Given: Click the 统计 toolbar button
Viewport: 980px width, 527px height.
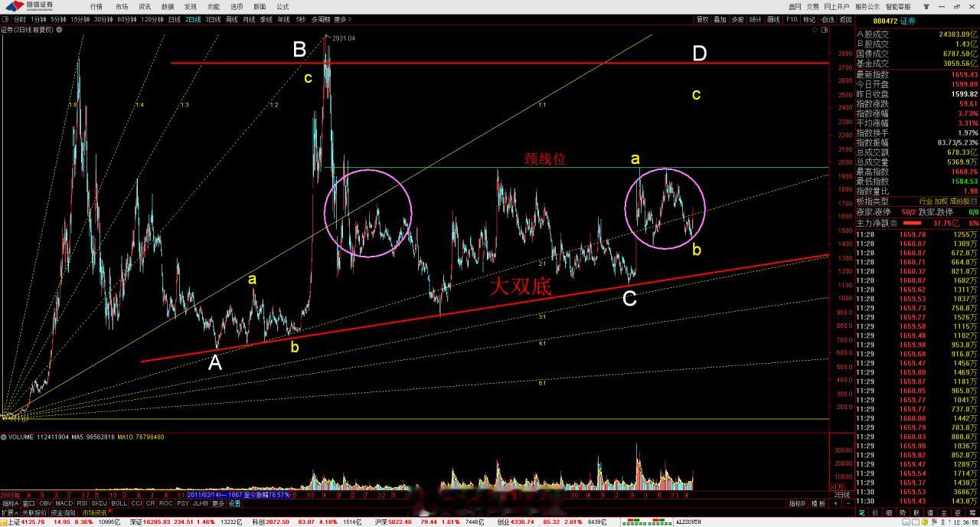Looking at the screenshot, I should (755, 19).
